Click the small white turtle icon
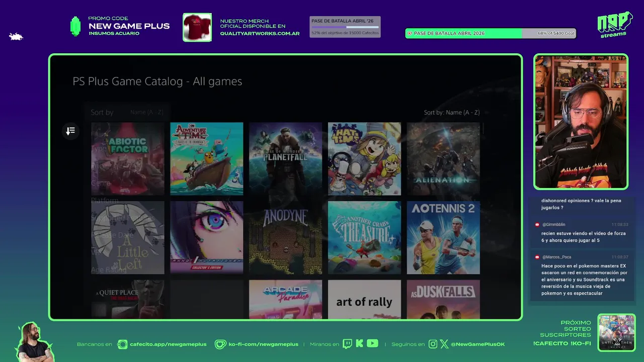The height and width of the screenshot is (362, 644). 16,36
